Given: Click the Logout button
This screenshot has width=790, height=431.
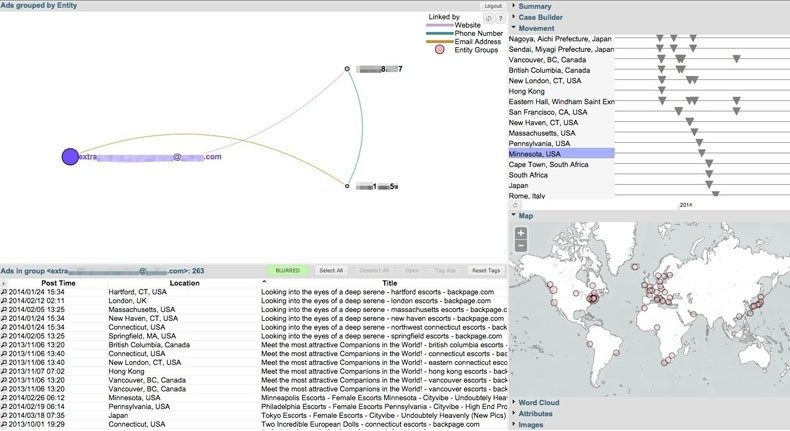Looking at the screenshot, I should [x=493, y=6].
